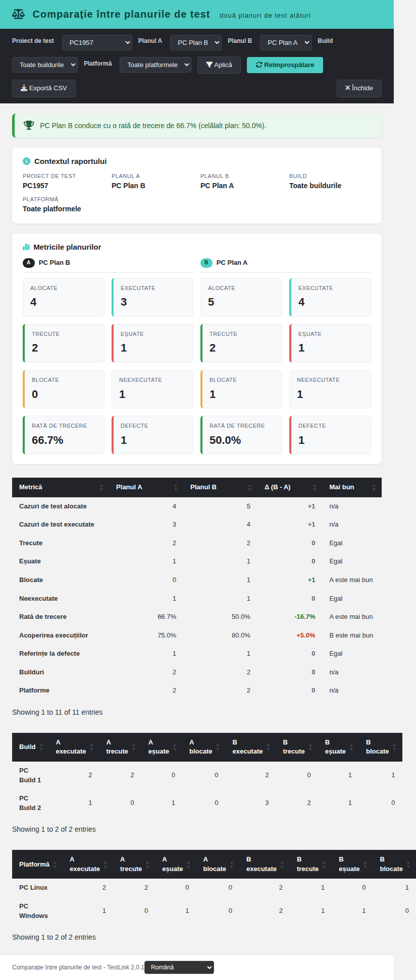Click the B este mai bun cell

351,636
